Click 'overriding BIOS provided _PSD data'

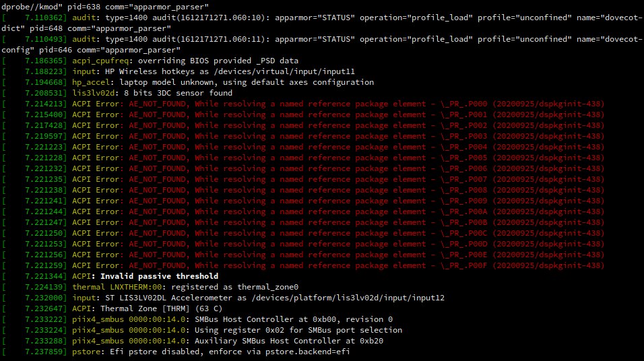(x=218, y=61)
